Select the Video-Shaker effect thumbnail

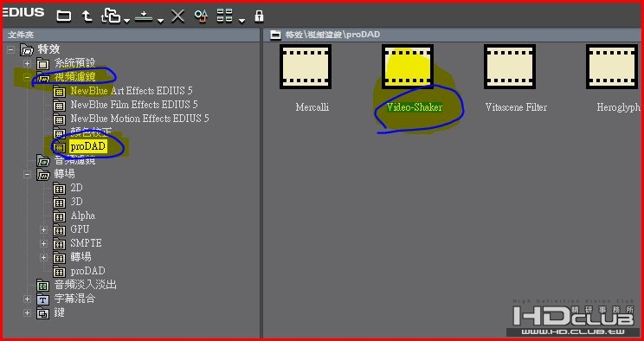[x=408, y=67]
